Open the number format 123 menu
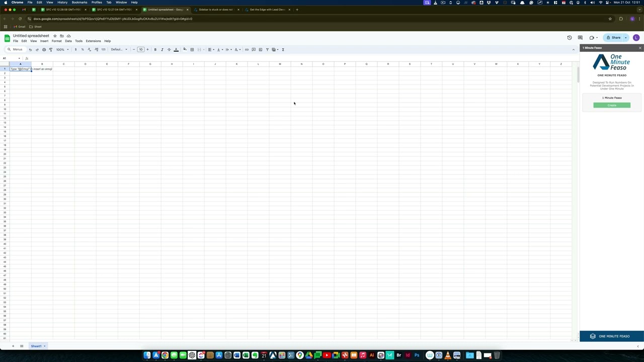This screenshot has width=644, height=362. pyautogui.click(x=103, y=49)
